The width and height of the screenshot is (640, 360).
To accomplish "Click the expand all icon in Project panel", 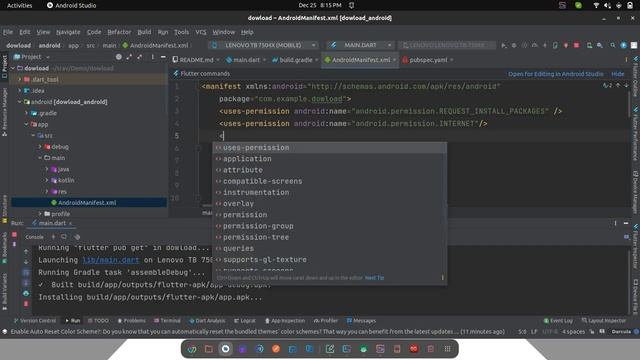I will [129, 57].
